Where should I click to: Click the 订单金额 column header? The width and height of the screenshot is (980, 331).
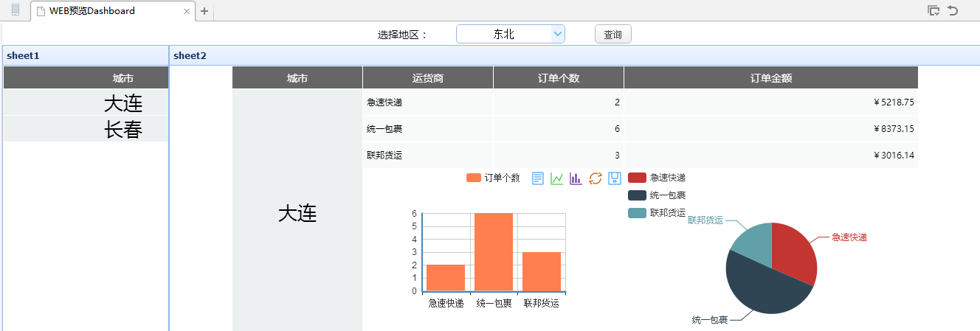pos(771,77)
